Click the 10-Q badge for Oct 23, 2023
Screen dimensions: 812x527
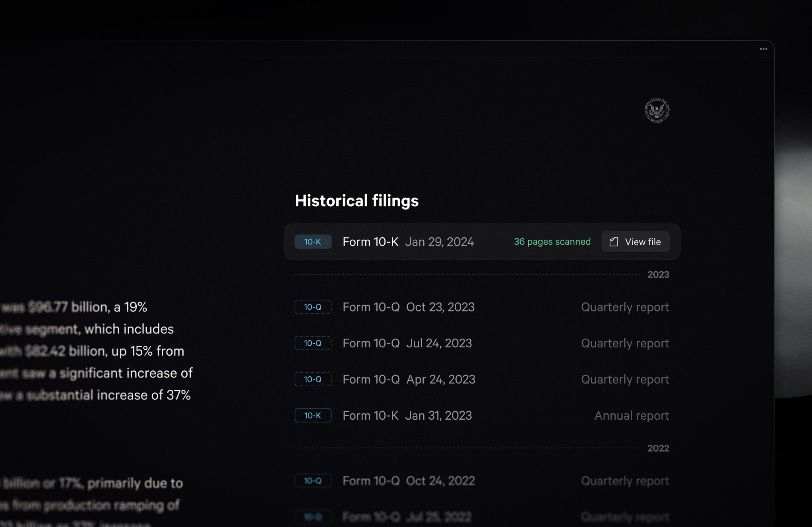point(313,307)
